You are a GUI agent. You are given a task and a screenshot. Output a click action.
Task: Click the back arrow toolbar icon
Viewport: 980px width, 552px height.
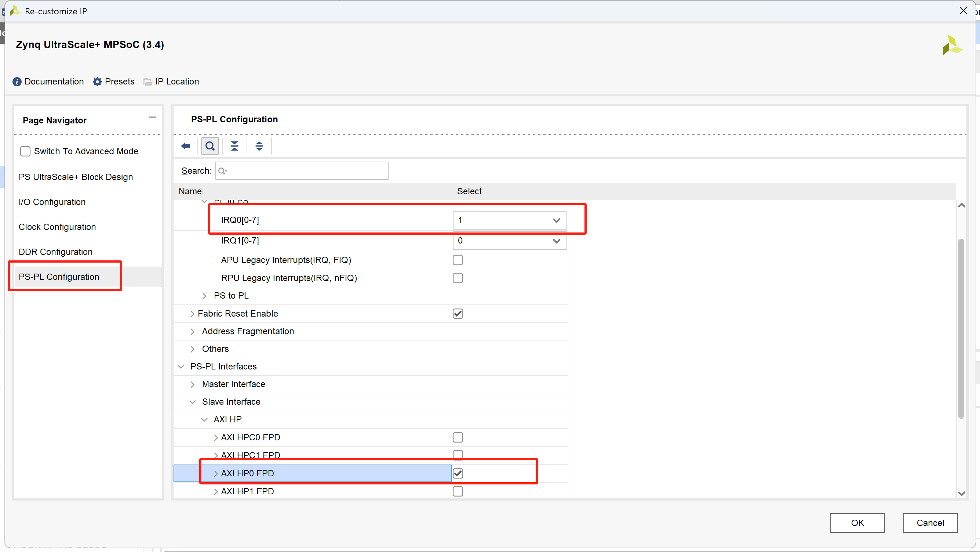click(186, 146)
